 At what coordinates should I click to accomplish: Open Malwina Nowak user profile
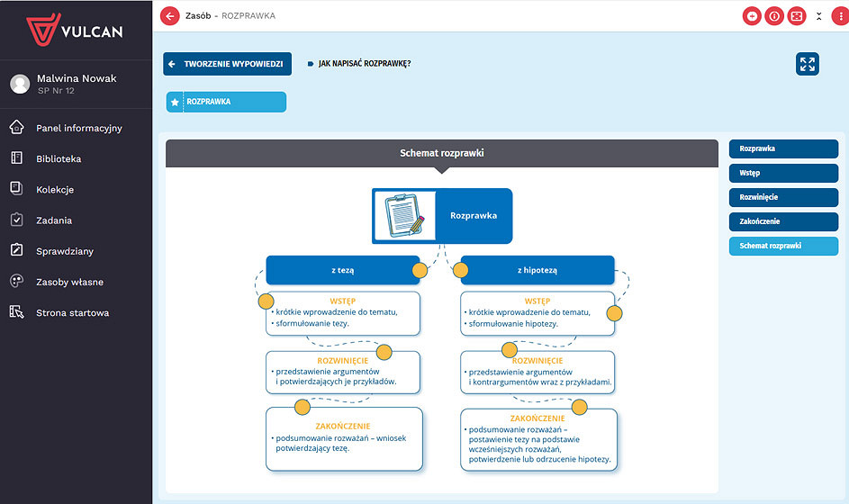click(x=76, y=84)
